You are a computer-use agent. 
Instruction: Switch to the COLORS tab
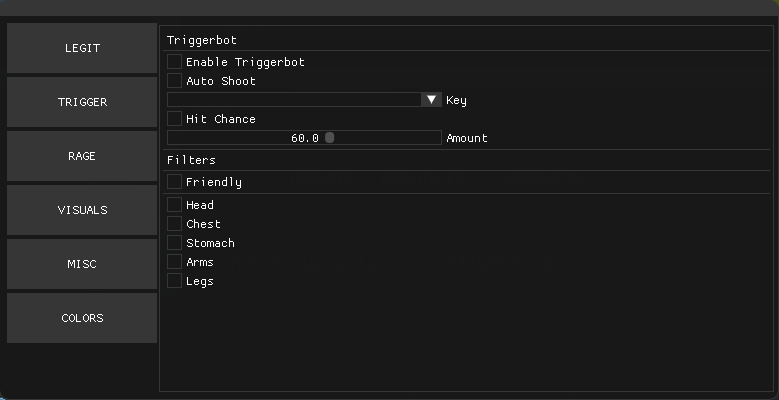click(x=82, y=318)
